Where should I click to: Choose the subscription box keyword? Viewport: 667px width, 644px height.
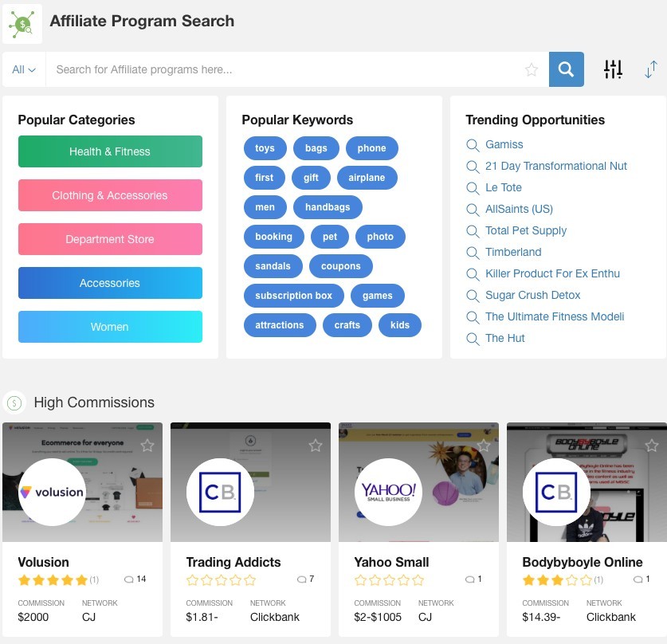tap(293, 296)
